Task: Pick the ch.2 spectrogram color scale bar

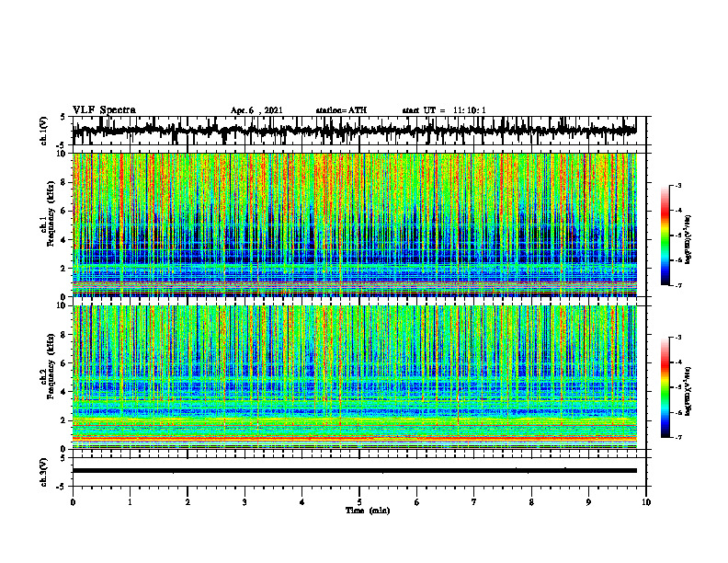Action: tap(665, 387)
